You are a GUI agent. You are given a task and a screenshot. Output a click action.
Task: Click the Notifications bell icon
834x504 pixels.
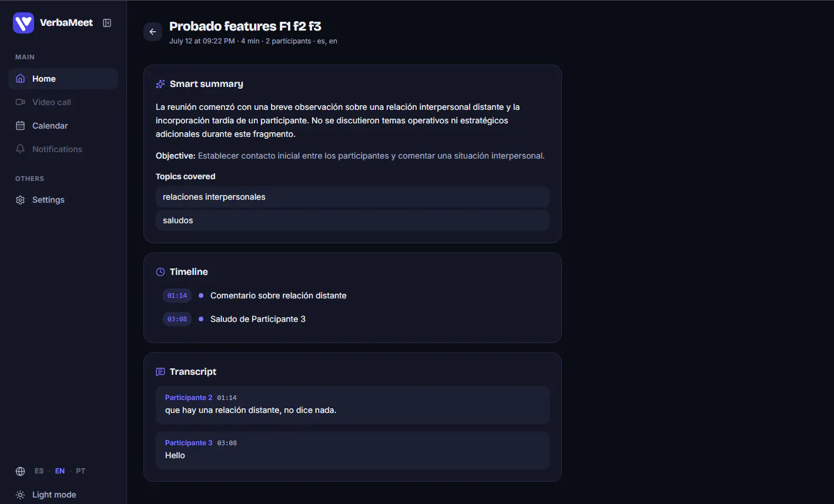pyautogui.click(x=21, y=149)
